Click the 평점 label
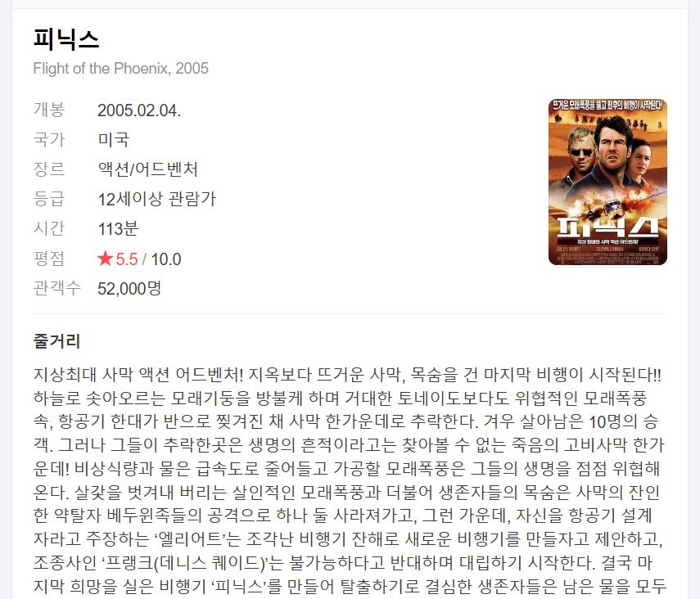 click(x=49, y=258)
